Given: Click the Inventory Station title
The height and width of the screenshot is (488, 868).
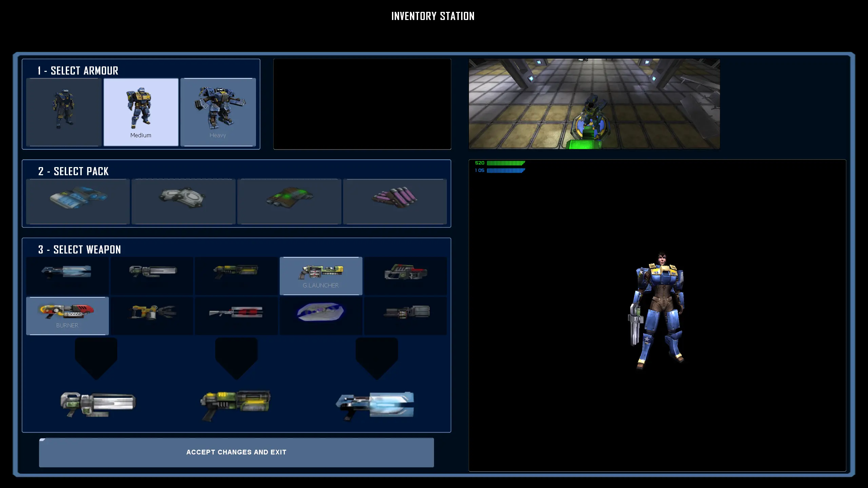Looking at the screenshot, I should [x=433, y=16].
